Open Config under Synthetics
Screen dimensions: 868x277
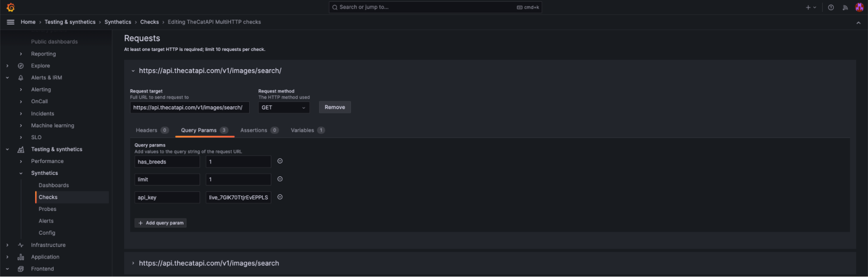click(x=47, y=233)
